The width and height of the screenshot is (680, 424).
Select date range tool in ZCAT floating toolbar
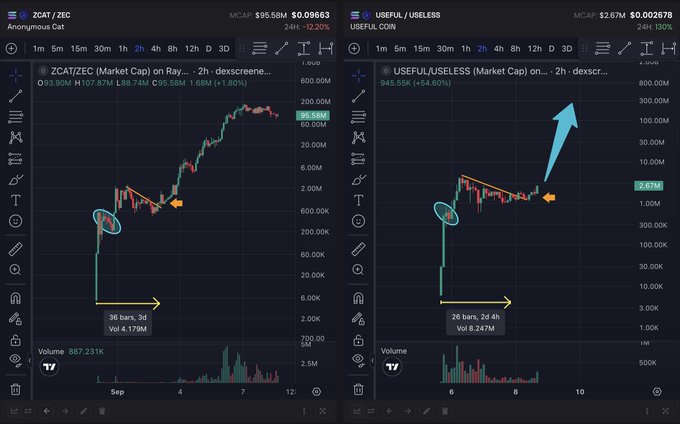click(x=326, y=49)
